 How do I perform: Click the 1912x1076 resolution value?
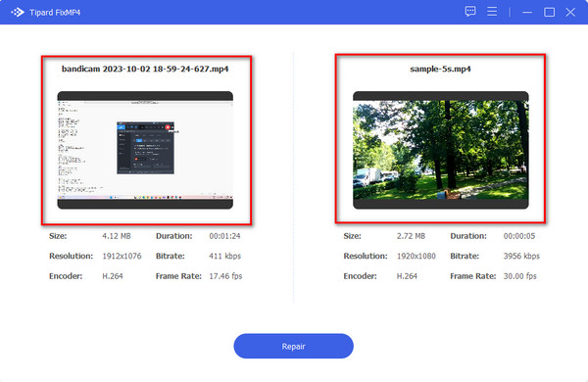(x=122, y=256)
